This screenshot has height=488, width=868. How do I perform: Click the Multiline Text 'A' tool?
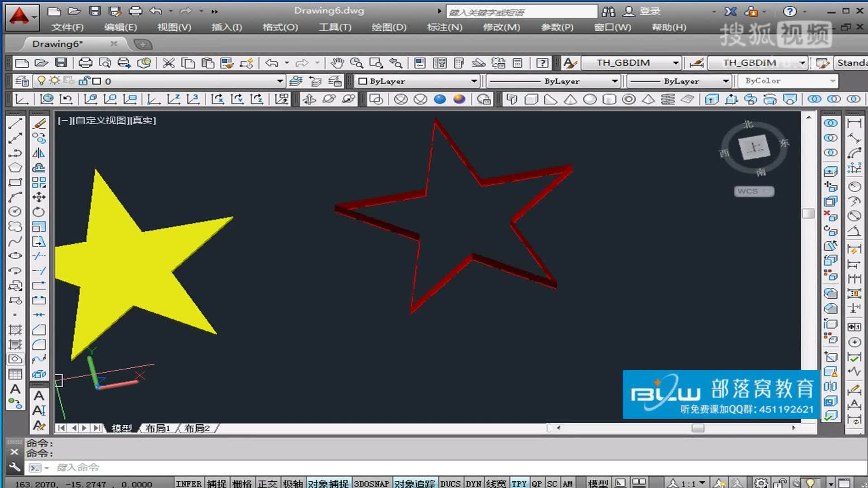click(15, 389)
